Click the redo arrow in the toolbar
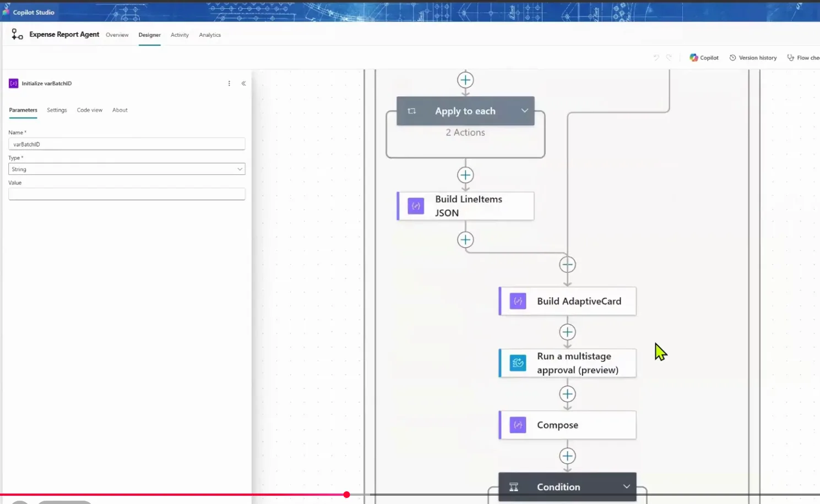The height and width of the screenshot is (504, 820). (x=669, y=57)
